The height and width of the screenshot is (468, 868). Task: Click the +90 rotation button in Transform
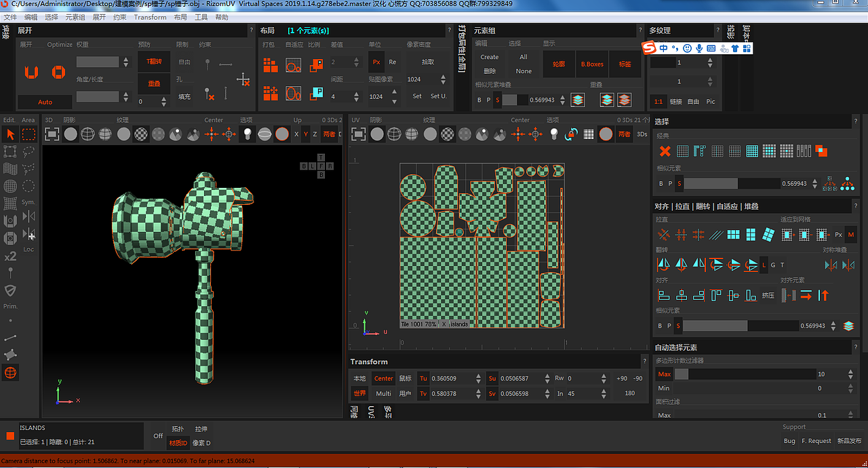622,378
